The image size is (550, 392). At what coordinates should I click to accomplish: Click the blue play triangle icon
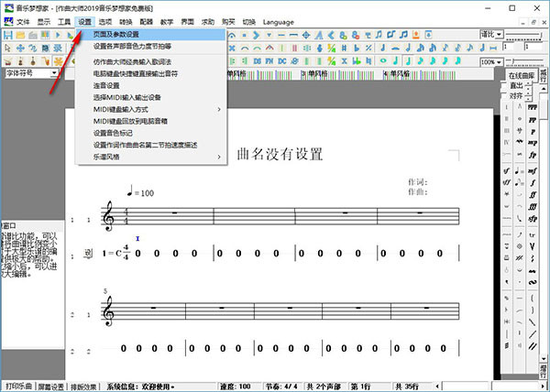click(x=57, y=35)
